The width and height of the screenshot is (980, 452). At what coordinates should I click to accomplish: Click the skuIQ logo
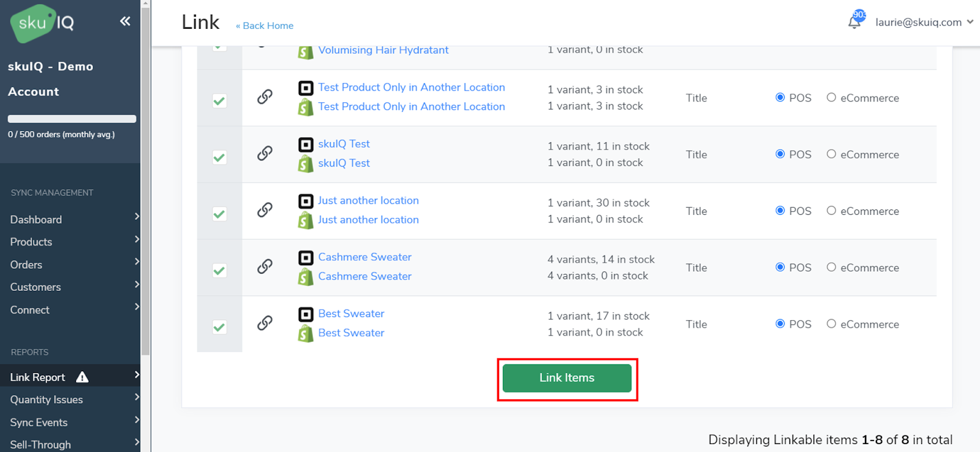coord(43,23)
